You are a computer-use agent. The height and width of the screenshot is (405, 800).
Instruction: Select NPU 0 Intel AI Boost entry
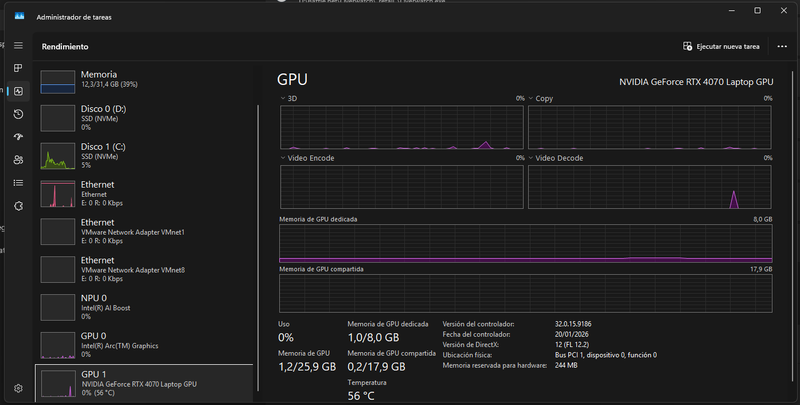click(144, 307)
